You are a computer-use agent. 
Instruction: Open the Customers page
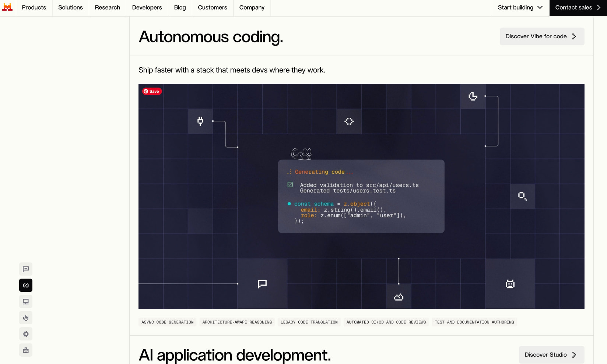tap(213, 8)
